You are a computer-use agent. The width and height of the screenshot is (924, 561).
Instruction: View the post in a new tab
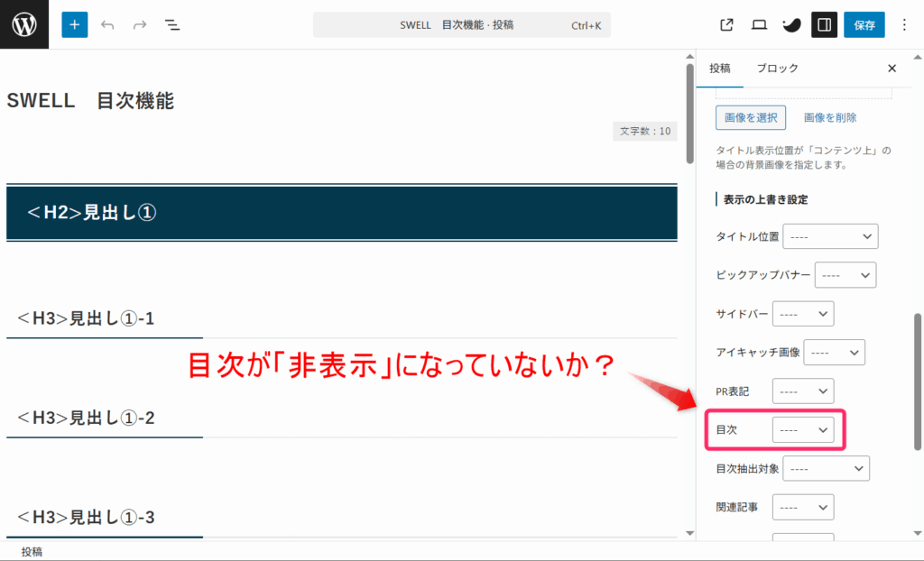[726, 24]
